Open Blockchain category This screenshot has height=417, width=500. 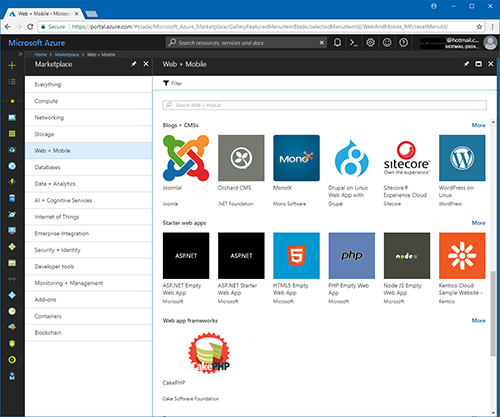[x=89, y=333]
